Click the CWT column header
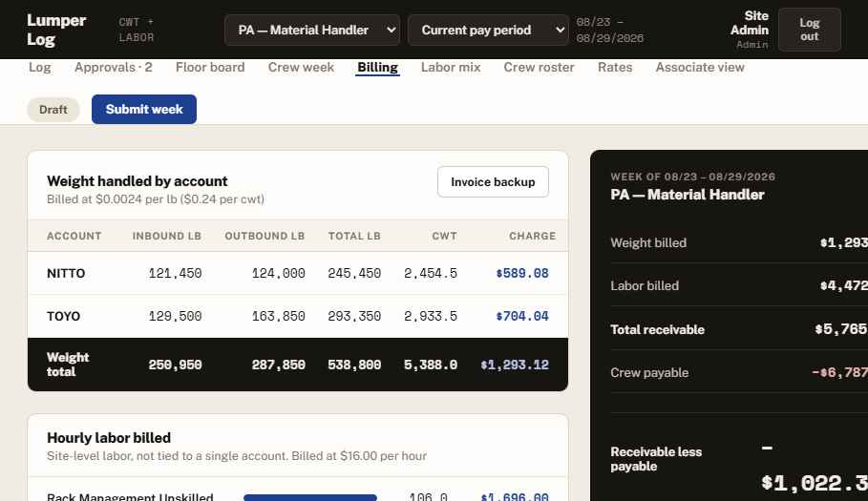 tap(445, 236)
